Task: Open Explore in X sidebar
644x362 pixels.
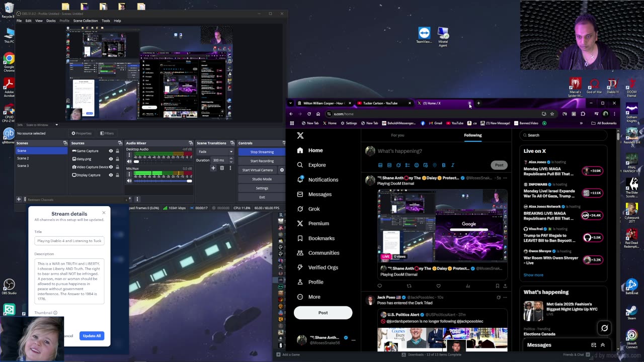Action: [x=311, y=165]
